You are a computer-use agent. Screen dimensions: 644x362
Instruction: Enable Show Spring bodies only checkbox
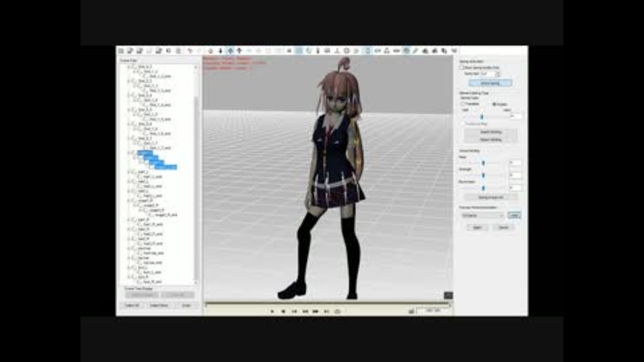point(462,67)
